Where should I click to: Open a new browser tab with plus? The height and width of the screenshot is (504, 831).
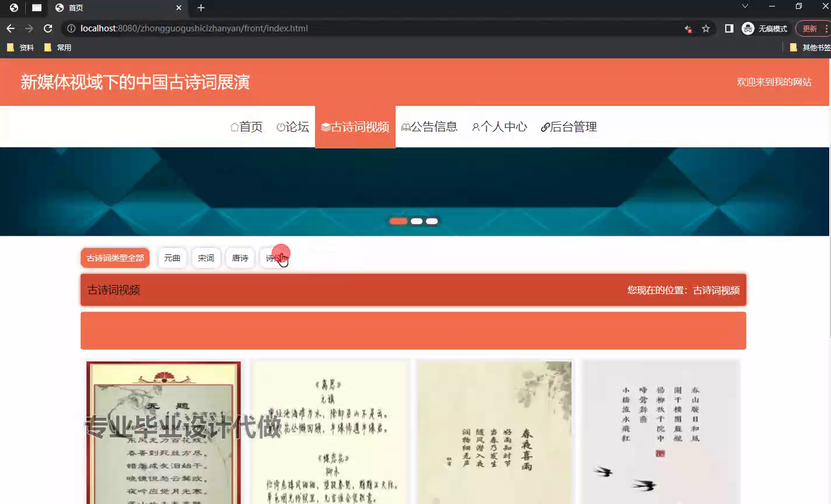(x=201, y=8)
